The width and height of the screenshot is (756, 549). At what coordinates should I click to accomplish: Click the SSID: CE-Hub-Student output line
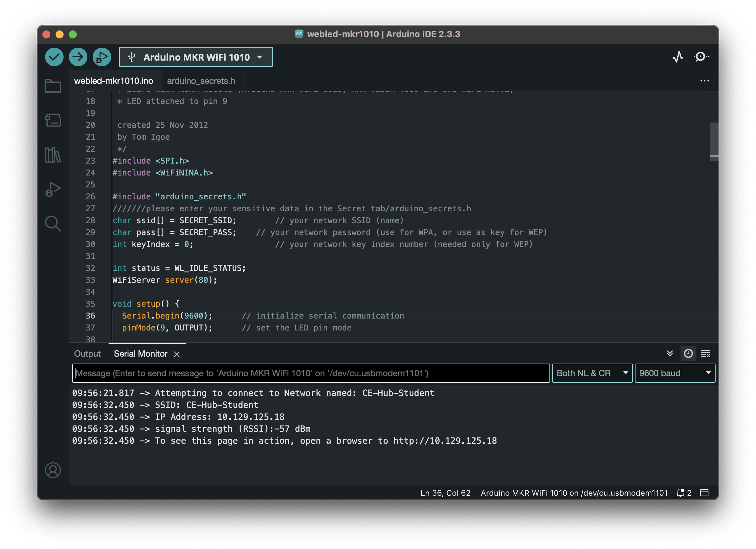coord(165,405)
